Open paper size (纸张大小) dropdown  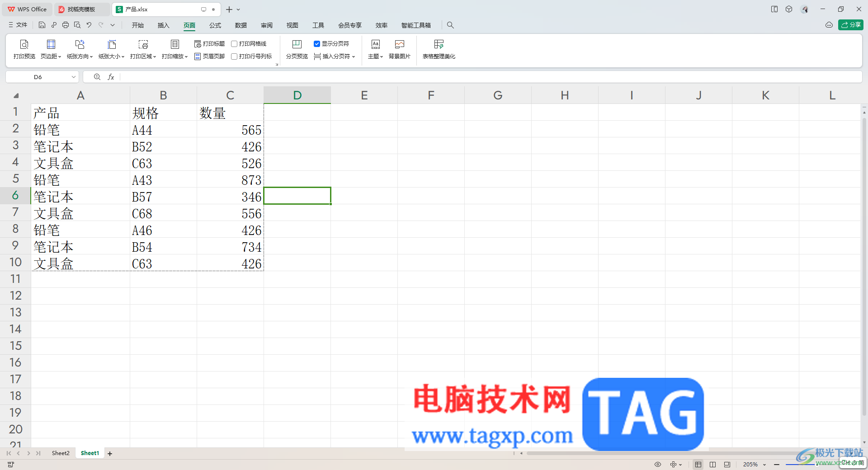[111, 49]
